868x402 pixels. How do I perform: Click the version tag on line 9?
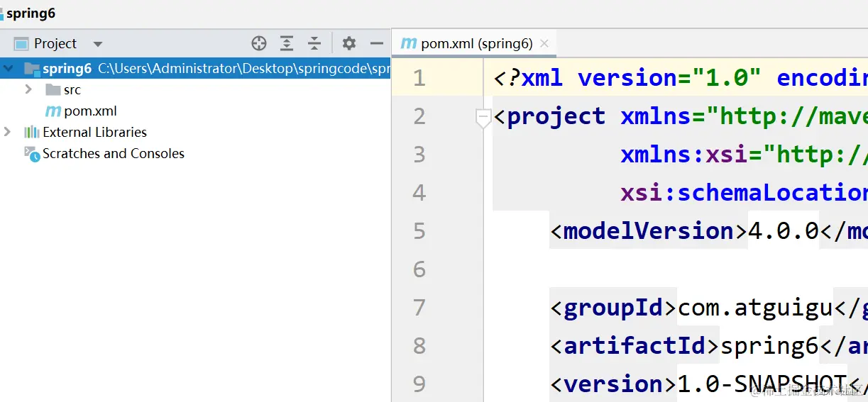coord(614,384)
